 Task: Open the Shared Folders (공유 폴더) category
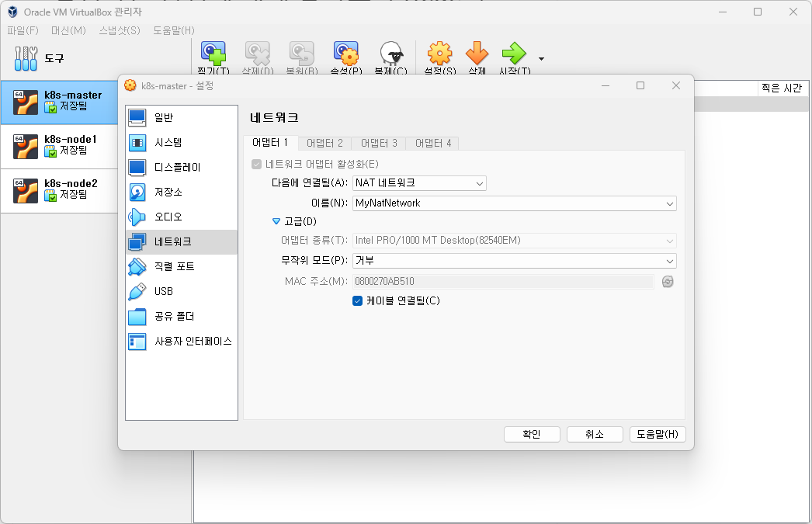(x=181, y=317)
